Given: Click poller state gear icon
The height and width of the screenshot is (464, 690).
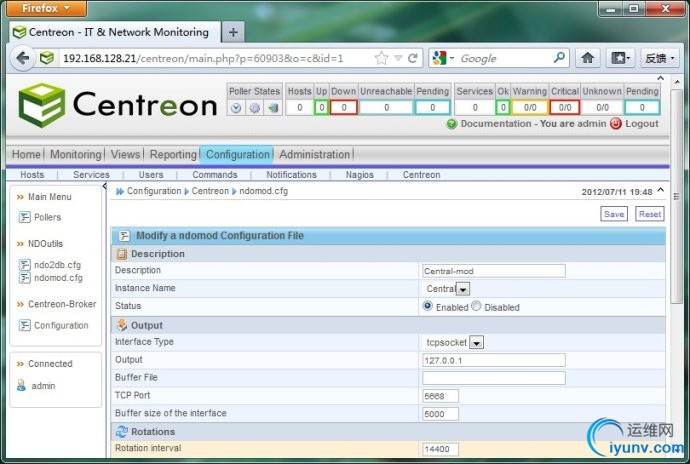Looking at the screenshot, I should (255, 108).
